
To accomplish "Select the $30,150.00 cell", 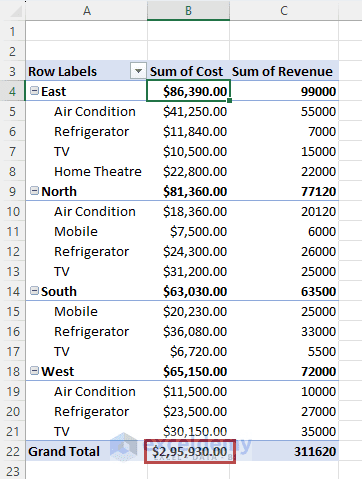I will point(188,431).
